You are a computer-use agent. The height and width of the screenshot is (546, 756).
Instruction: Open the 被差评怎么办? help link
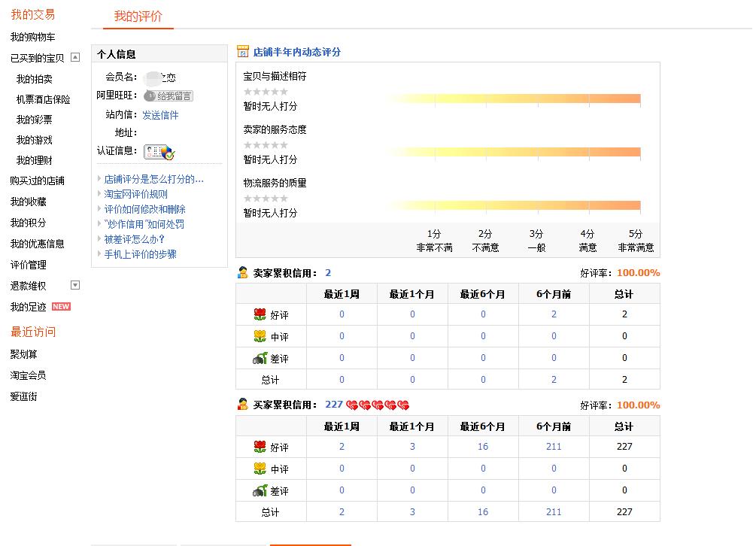point(135,239)
